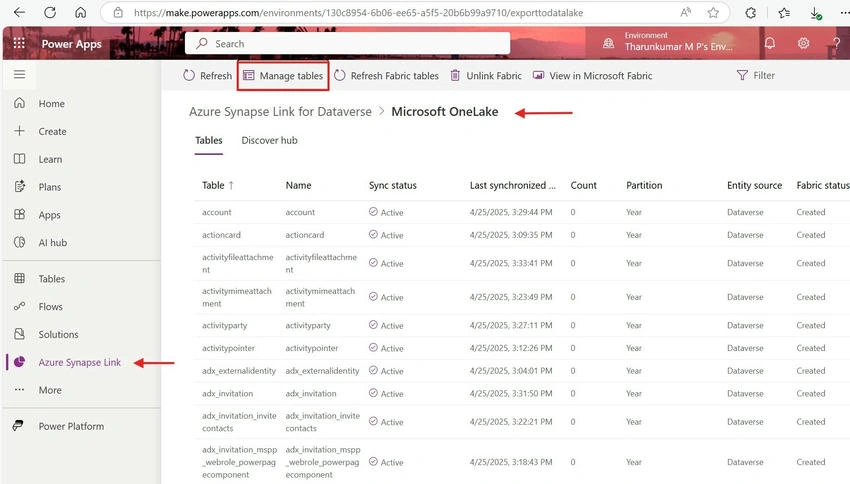Select Azure Synapse Link in sidebar

(81, 362)
